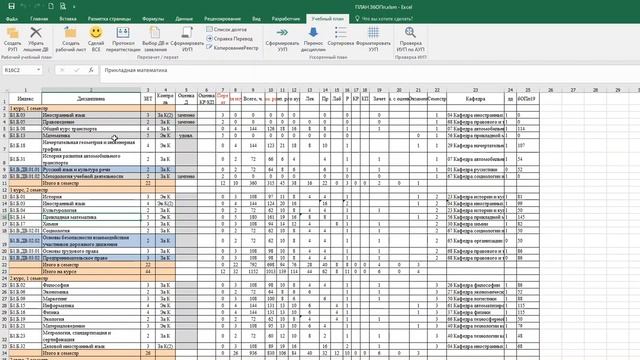The height and width of the screenshot is (360, 640).
Task: Click the Print preview icon in quick access toolbar
Action: (63, 6)
